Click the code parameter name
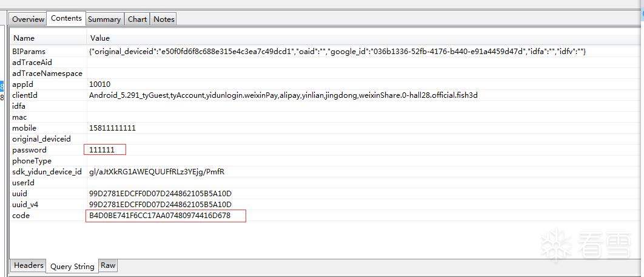 (21, 215)
